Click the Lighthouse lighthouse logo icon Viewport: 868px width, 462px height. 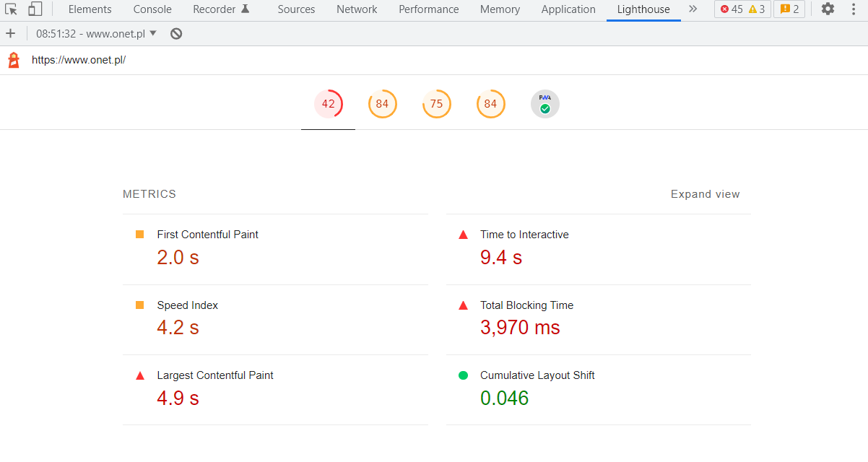14,60
